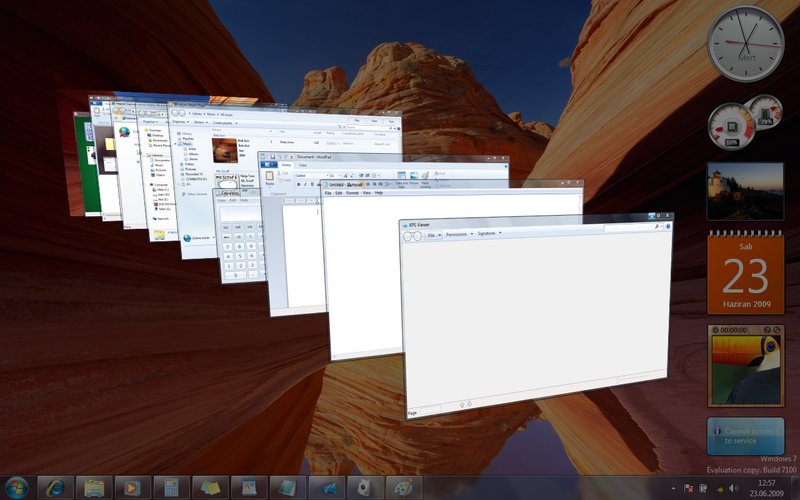Viewport: 800px width, 500px height.
Task: Click Paste button in WordPad ribbon
Action: click(x=269, y=178)
